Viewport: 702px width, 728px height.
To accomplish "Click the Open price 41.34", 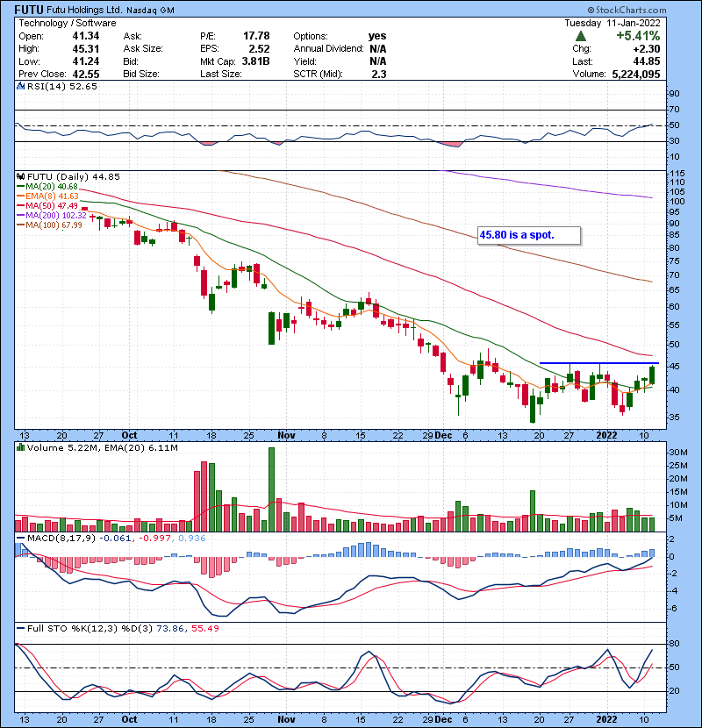I will pos(86,36).
